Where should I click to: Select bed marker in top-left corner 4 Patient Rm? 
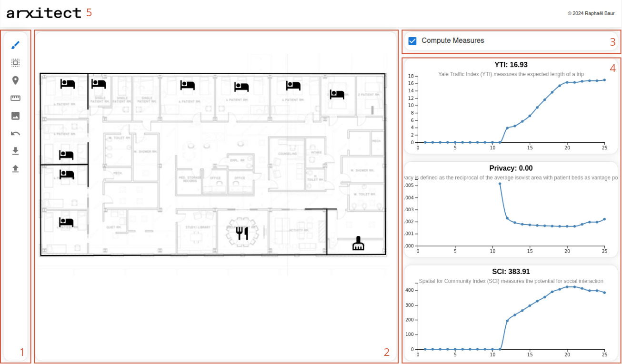[x=68, y=84]
